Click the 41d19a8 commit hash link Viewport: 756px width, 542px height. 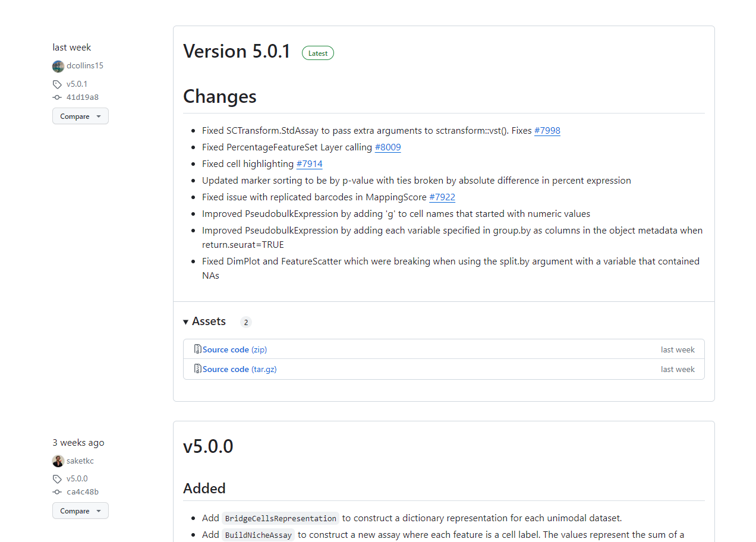[82, 97]
